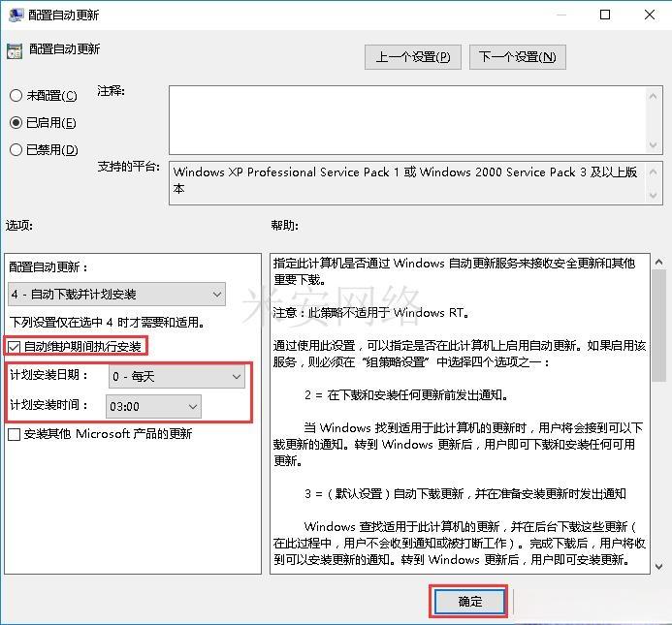Click the 计划安装日期： label
Screen dimensions: 672x625
pos(49,375)
